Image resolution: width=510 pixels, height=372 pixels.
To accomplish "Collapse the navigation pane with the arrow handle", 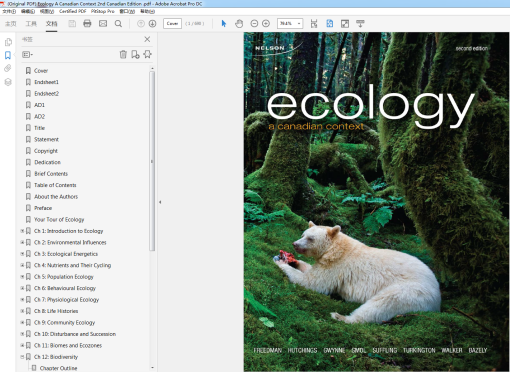I will pyautogui.click(x=160, y=202).
